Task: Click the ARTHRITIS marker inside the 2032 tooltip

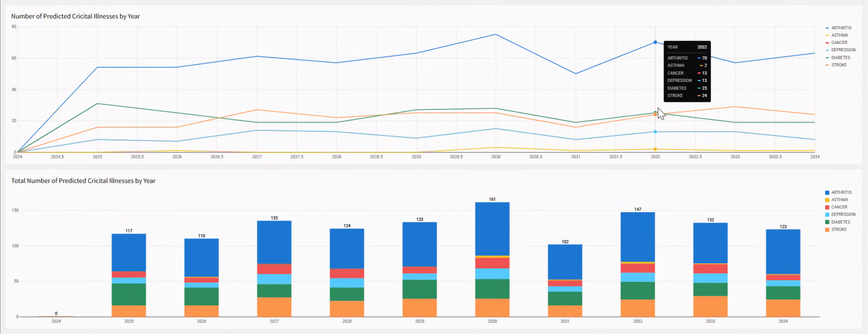Action: point(699,58)
